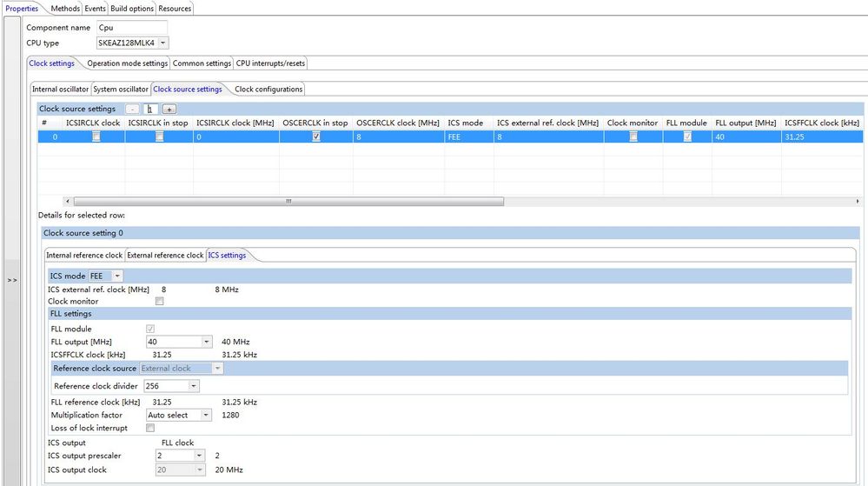Click the horizontal scrollbar thumb of table
Image resolution: width=868 pixels, height=486 pixels.
pos(288,201)
